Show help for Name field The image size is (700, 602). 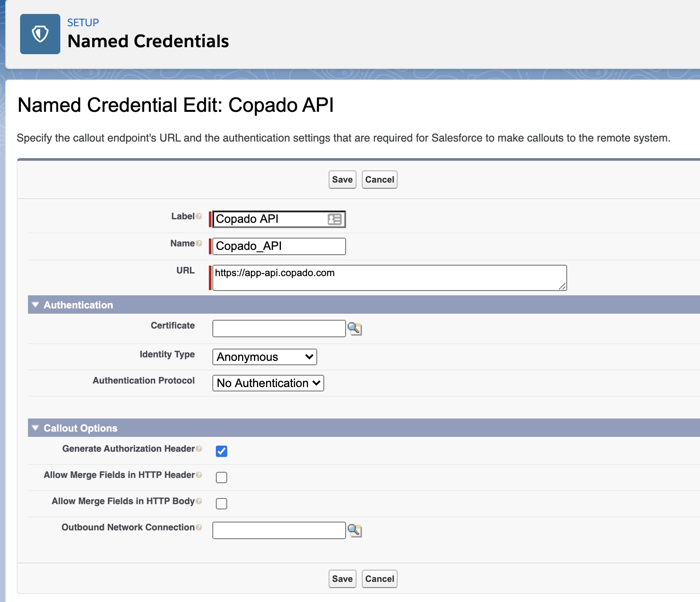pos(199,243)
